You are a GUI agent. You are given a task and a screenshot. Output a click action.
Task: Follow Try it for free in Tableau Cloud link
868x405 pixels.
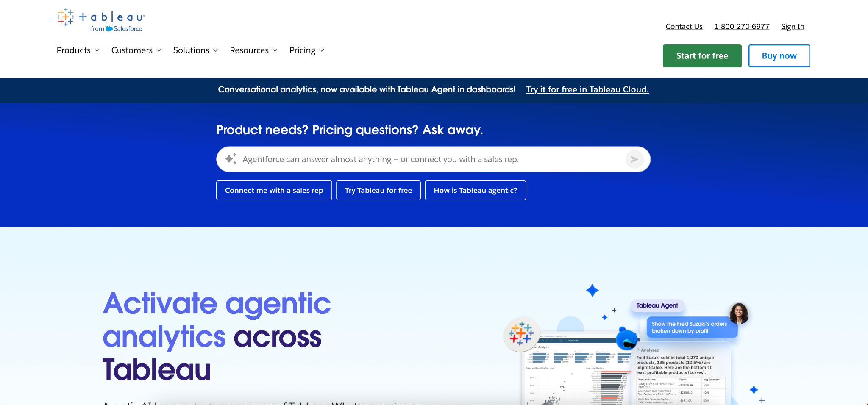click(x=587, y=90)
